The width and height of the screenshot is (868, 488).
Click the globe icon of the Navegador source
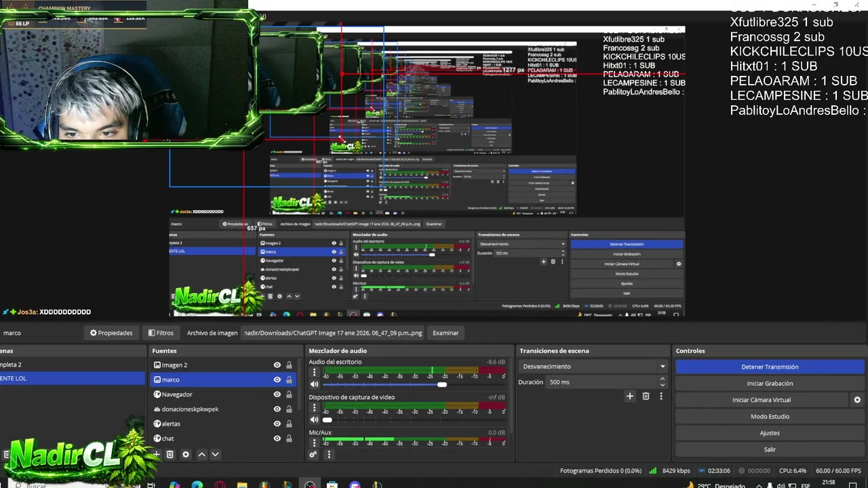point(157,394)
